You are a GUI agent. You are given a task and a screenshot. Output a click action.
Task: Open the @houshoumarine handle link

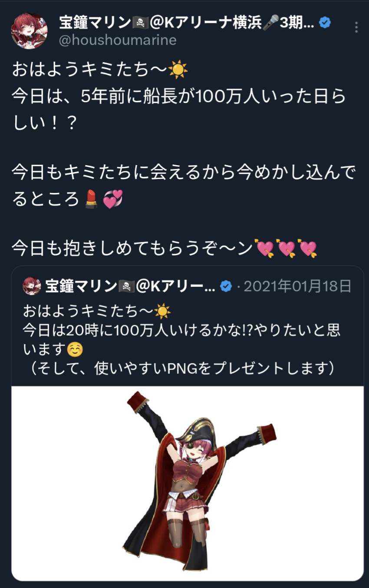point(118,40)
